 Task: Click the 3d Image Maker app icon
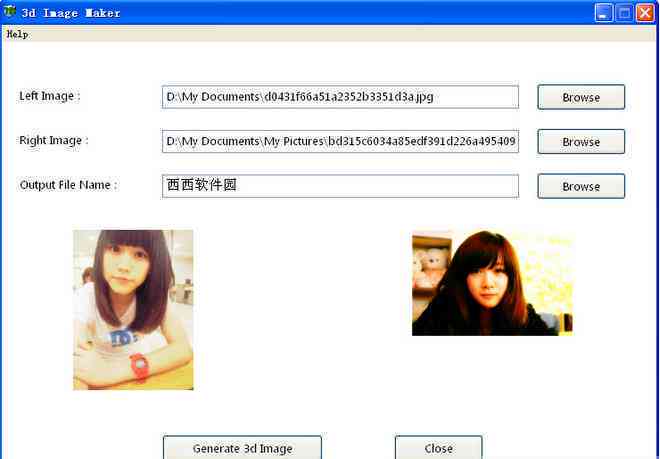tap(9, 12)
